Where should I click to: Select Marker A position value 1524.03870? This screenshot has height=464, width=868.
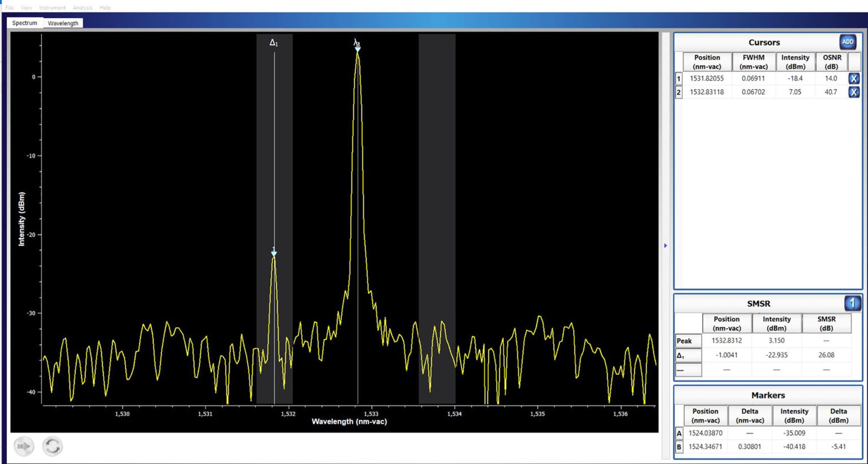(706, 433)
